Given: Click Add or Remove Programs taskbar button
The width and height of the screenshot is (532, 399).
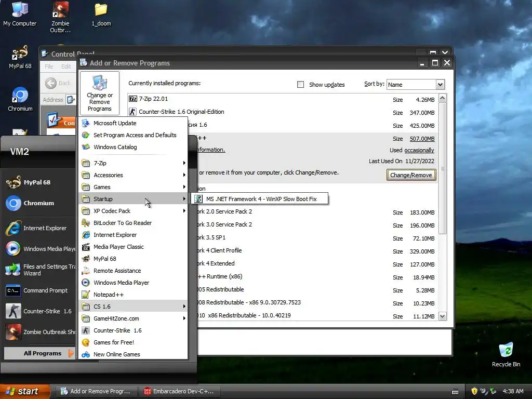Looking at the screenshot, I should coord(96,391).
